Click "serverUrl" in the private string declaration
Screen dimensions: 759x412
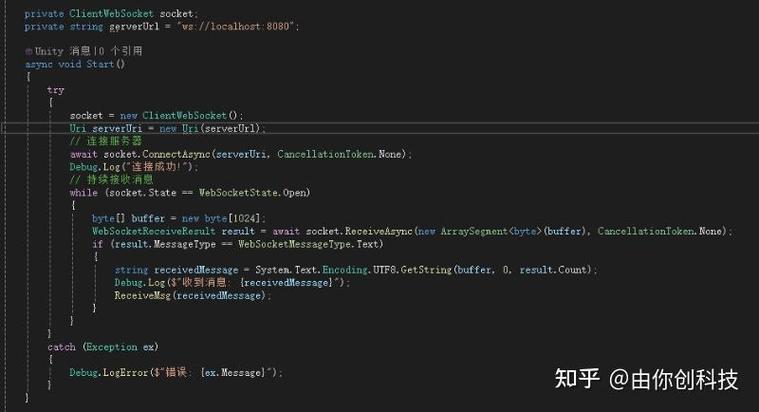[134, 26]
